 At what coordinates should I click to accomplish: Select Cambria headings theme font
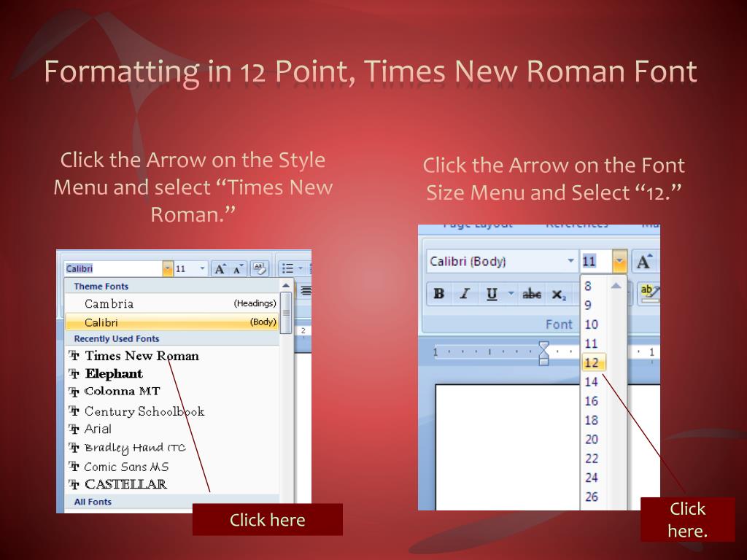[171, 303]
